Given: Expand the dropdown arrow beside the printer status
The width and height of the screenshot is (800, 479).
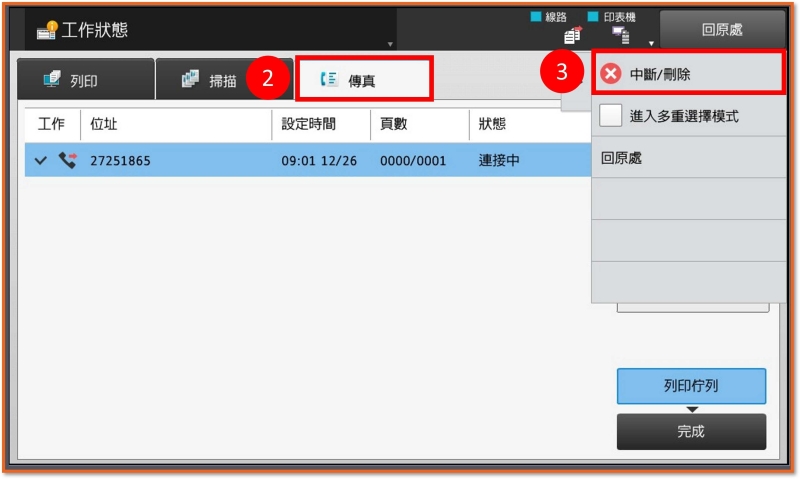Looking at the screenshot, I should pos(651,44).
